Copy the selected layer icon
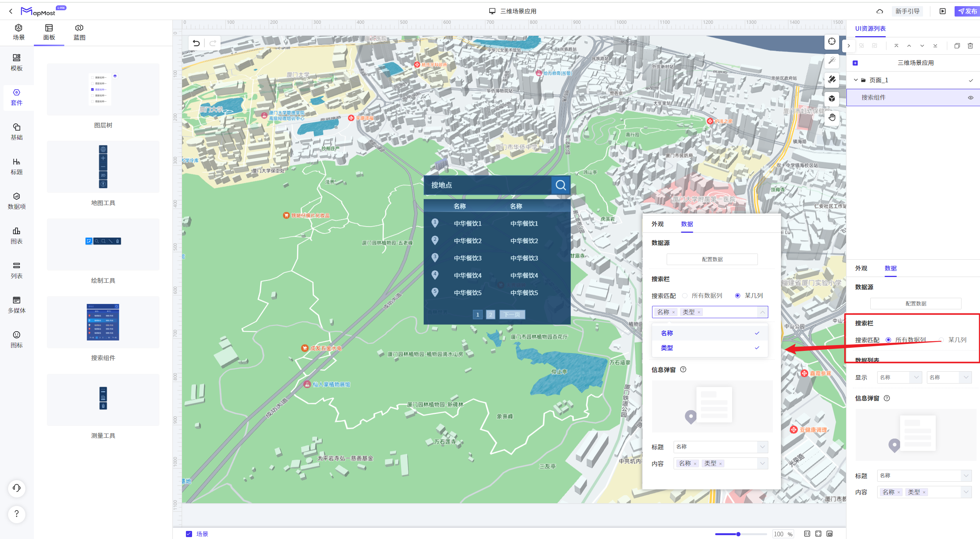980x539 pixels. (957, 46)
